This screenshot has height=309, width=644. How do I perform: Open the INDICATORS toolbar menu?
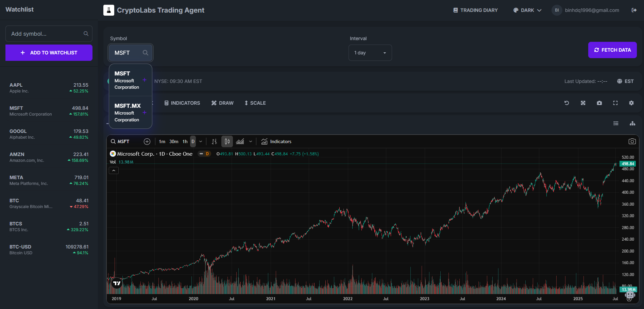(182, 103)
